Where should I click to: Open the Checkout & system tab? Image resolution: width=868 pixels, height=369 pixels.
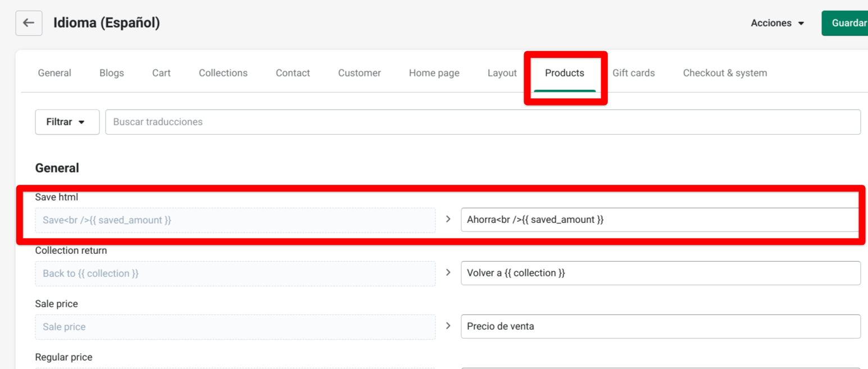click(x=725, y=73)
